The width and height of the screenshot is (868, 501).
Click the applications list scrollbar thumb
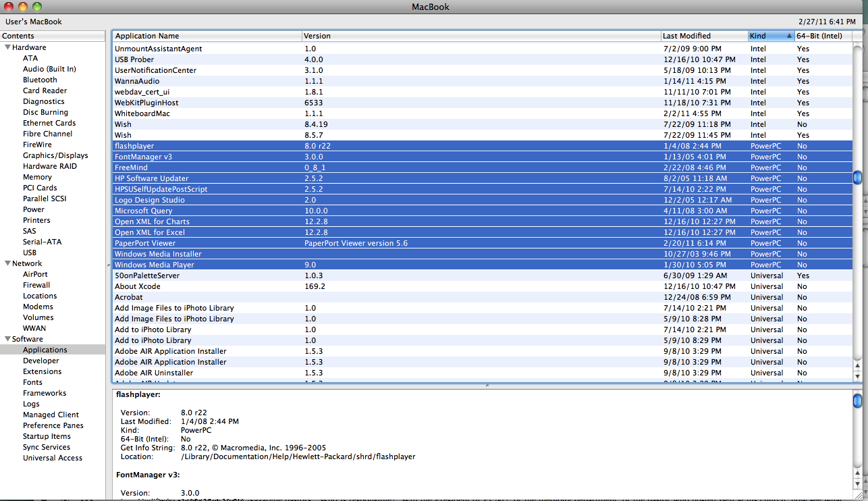(x=857, y=178)
